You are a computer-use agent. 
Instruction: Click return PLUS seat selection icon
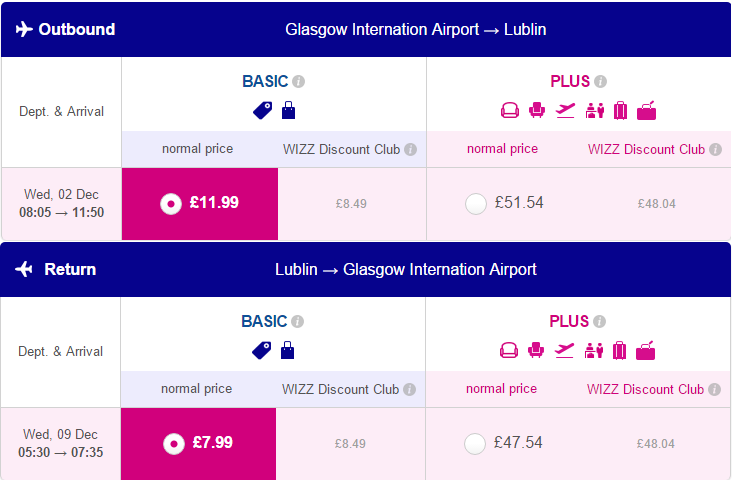point(536,350)
